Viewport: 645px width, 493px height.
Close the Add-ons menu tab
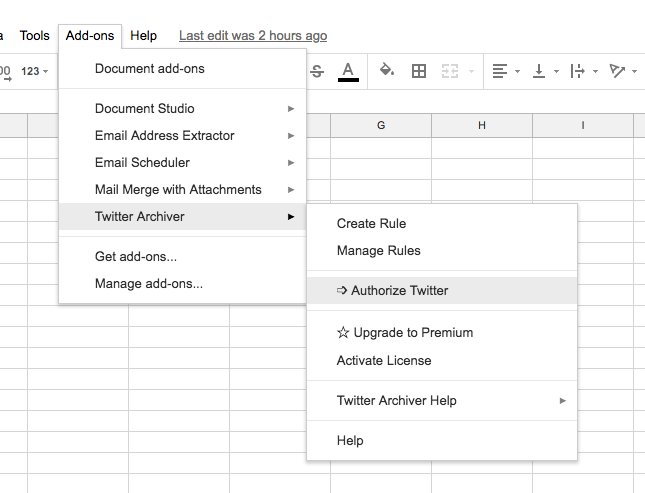point(90,36)
